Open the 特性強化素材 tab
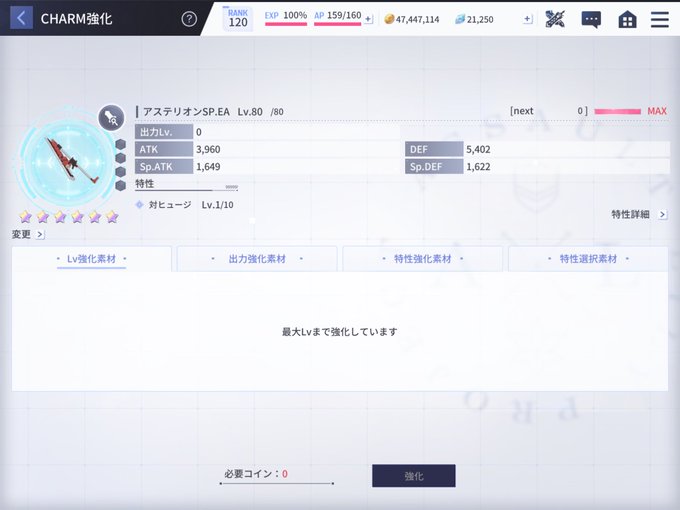The image size is (680, 510). point(423,259)
